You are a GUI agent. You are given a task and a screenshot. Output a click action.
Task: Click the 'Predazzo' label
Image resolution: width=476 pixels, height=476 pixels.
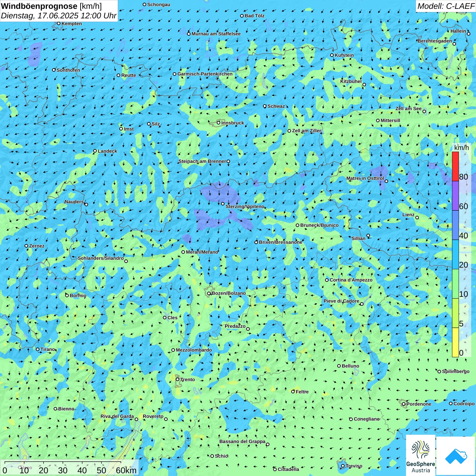[x=235, y=326]
